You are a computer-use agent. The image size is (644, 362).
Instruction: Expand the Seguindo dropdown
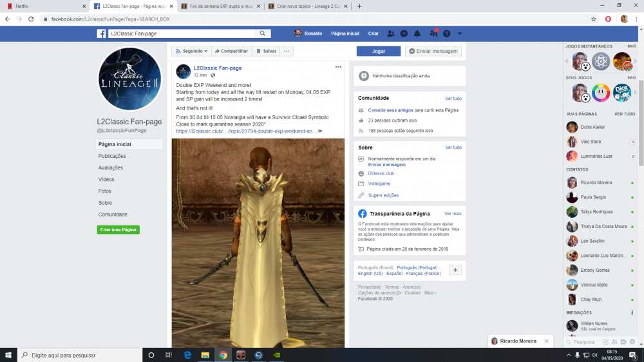[191, 51]
